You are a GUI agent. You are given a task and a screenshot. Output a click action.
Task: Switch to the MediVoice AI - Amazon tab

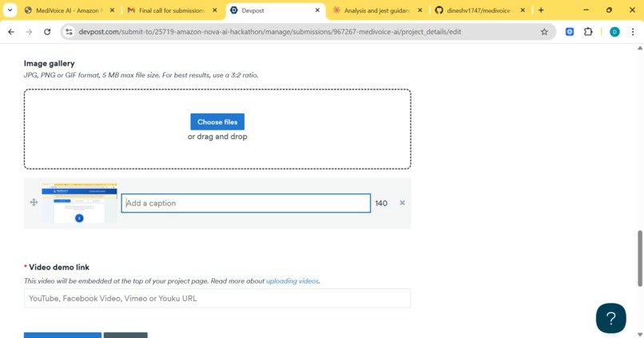(x=68, y=10)
